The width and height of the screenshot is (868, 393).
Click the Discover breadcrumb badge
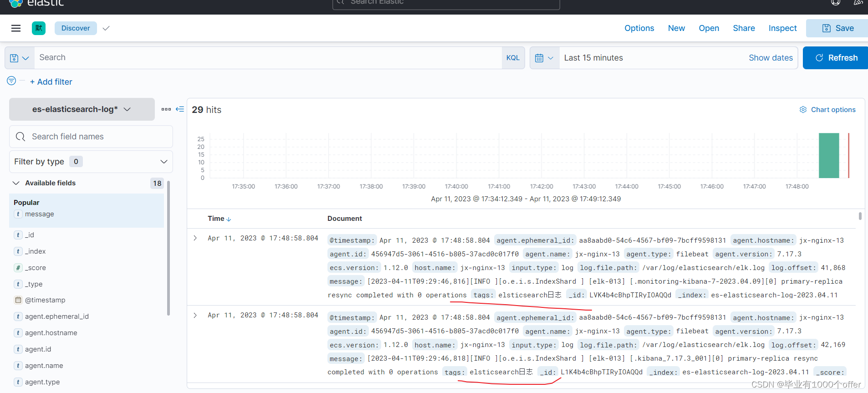click(x=76, y=28)
